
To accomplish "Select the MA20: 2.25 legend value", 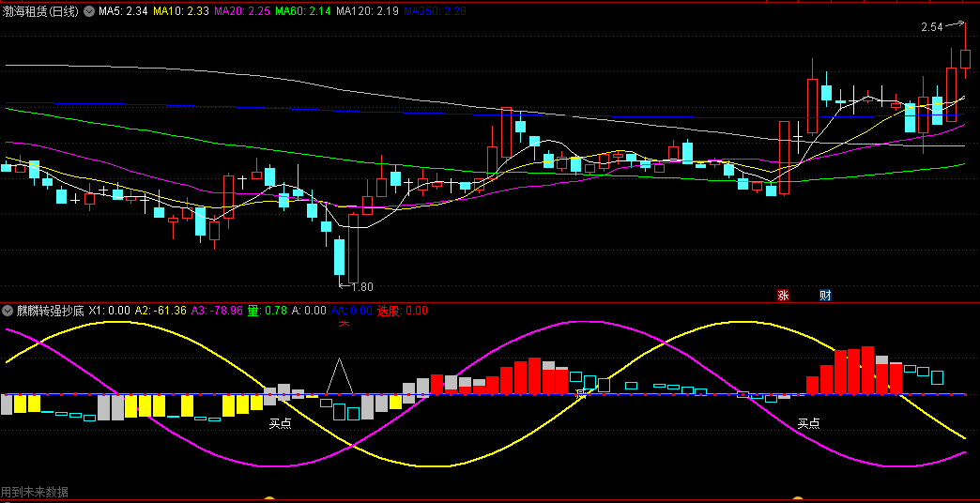I will pyautogui.click(x=242, y=10).
